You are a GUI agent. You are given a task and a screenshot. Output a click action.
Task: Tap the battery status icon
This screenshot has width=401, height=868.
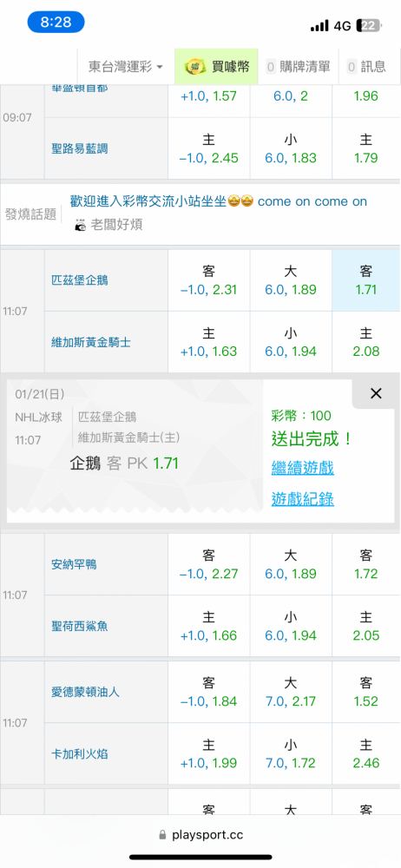pyautogui.click(x=368, y=25)
